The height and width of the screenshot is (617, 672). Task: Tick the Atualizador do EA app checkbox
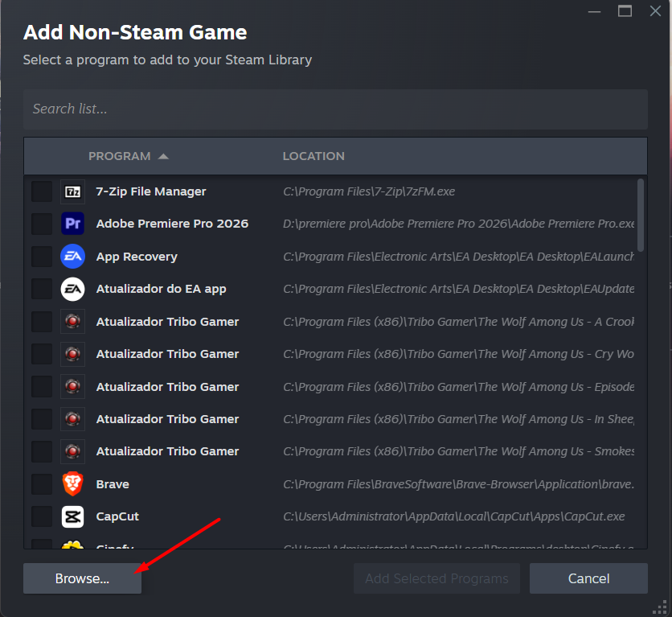42,289
